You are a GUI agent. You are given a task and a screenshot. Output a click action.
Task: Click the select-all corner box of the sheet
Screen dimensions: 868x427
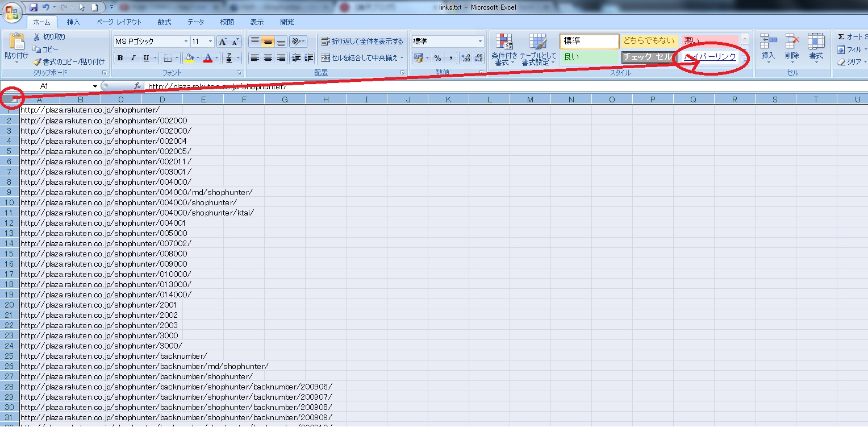click(10, 100)
